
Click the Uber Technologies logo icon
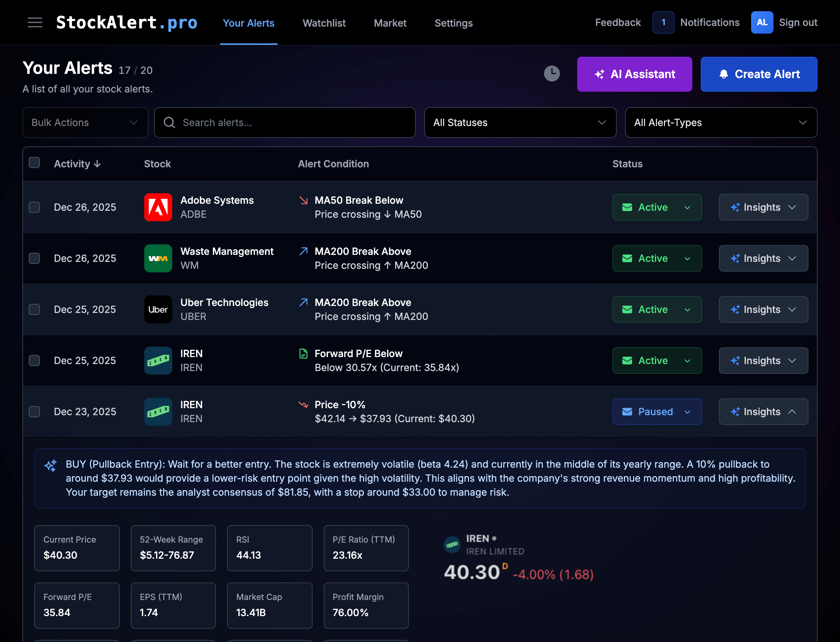pyautogui.click(x=158, y=309)
